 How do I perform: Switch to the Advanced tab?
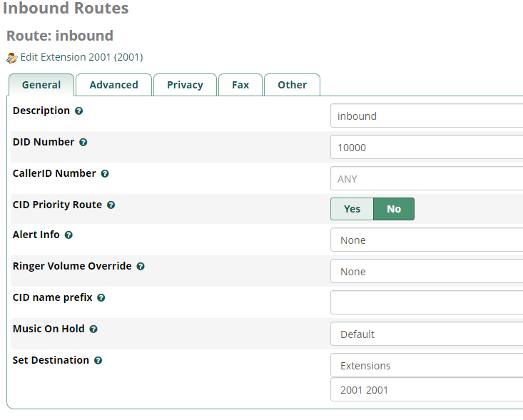(113, 85)
